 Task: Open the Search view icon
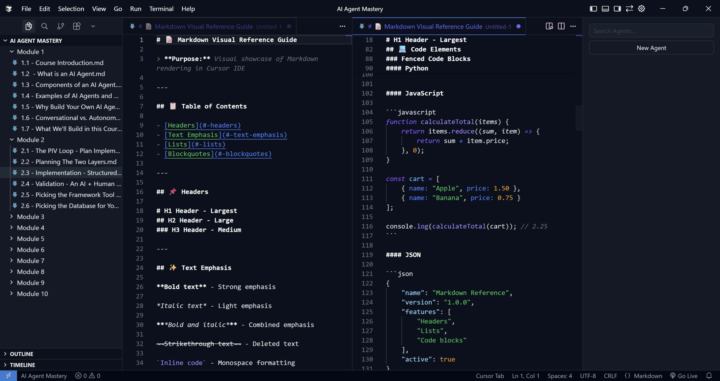pyautogui.click(x=45, y=27)
